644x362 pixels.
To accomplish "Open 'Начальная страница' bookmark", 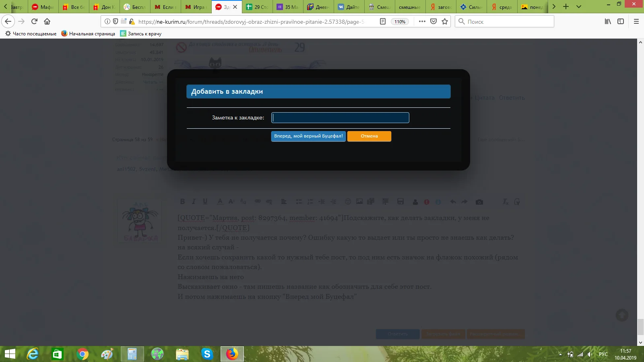I will [88, 34].
